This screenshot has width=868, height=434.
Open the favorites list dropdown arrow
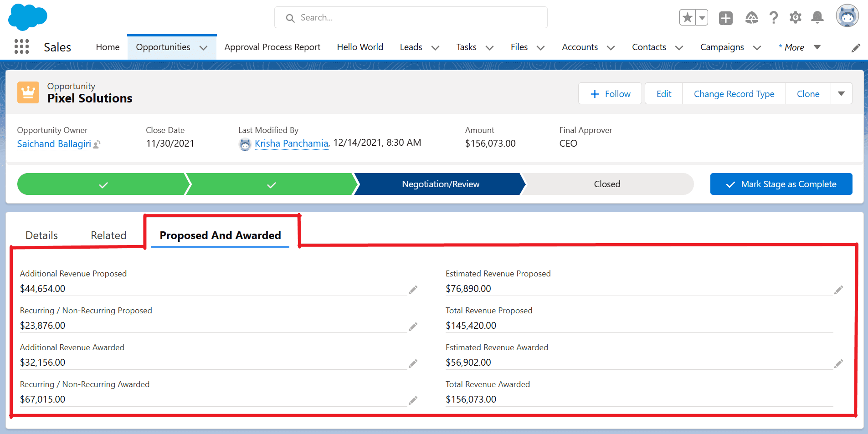point(702,18)
